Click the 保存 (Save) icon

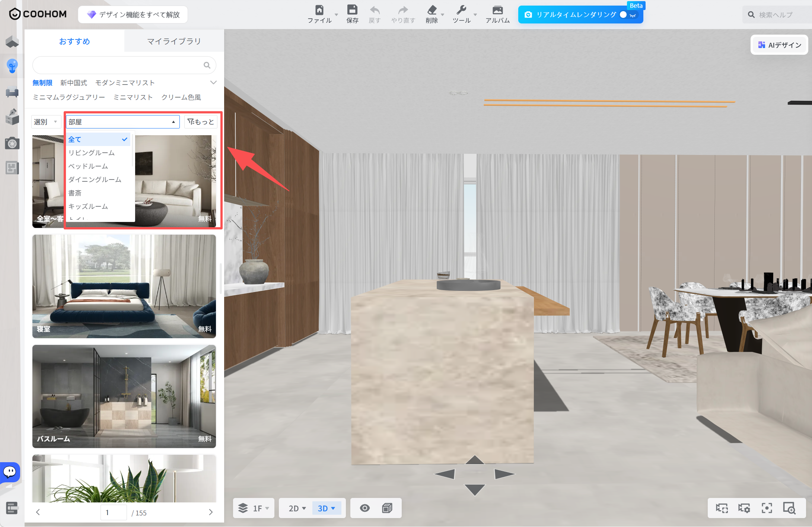coord(352,10)
